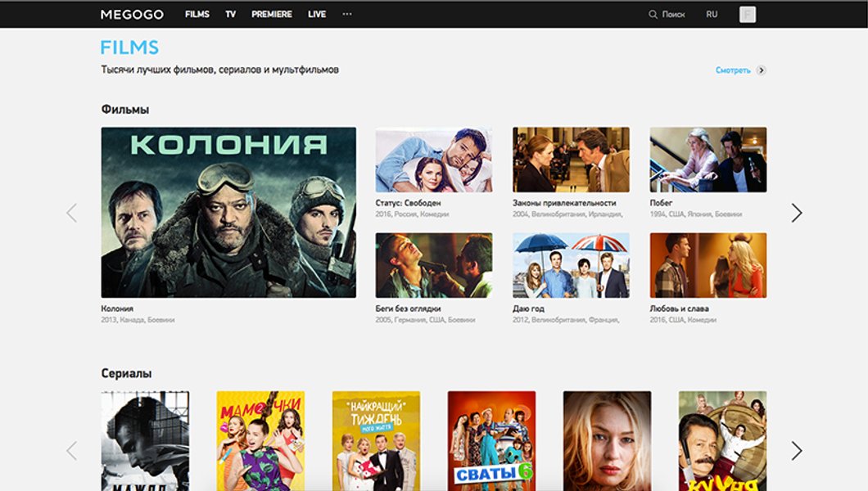Switch to the TV section

click(230, 15)
